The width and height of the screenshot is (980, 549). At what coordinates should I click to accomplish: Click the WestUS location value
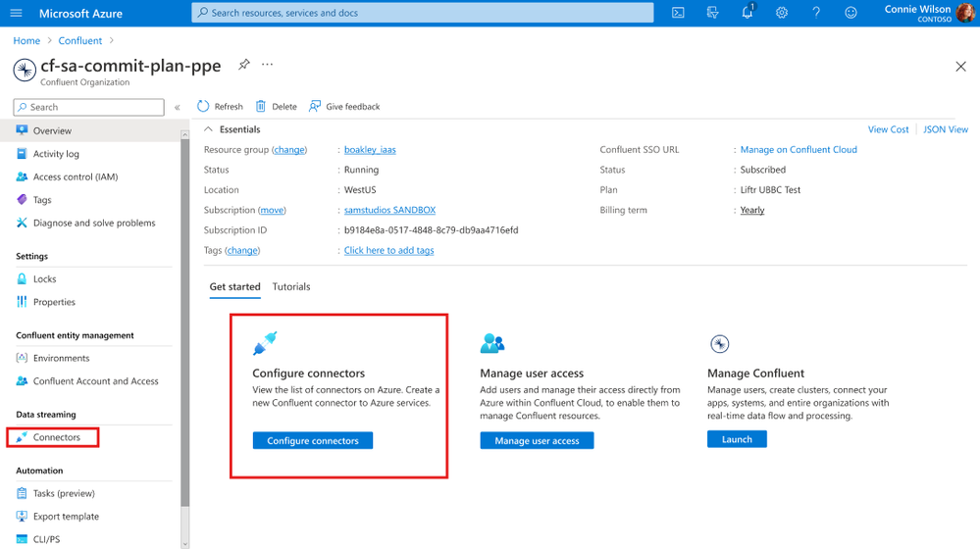coord(360,190)
